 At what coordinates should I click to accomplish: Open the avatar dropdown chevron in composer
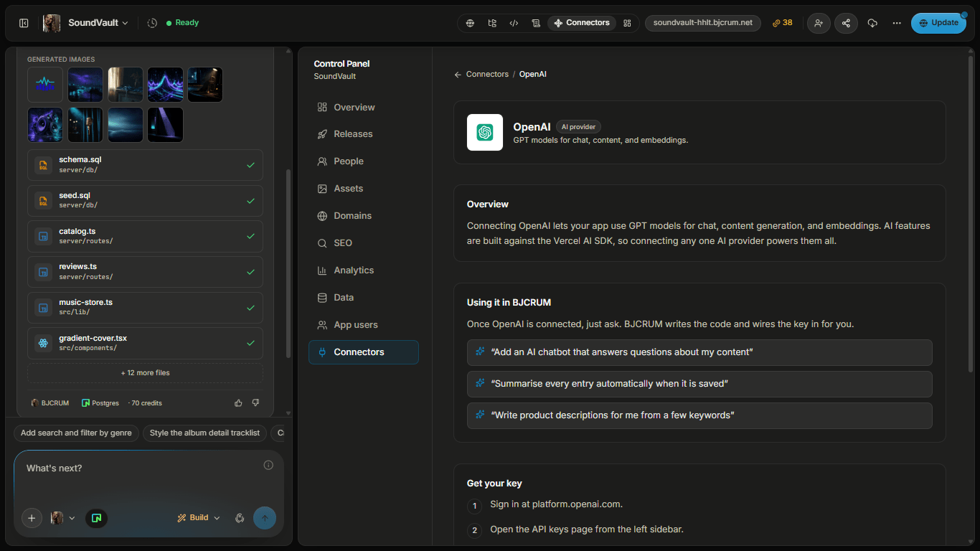[x=72, y=518]
